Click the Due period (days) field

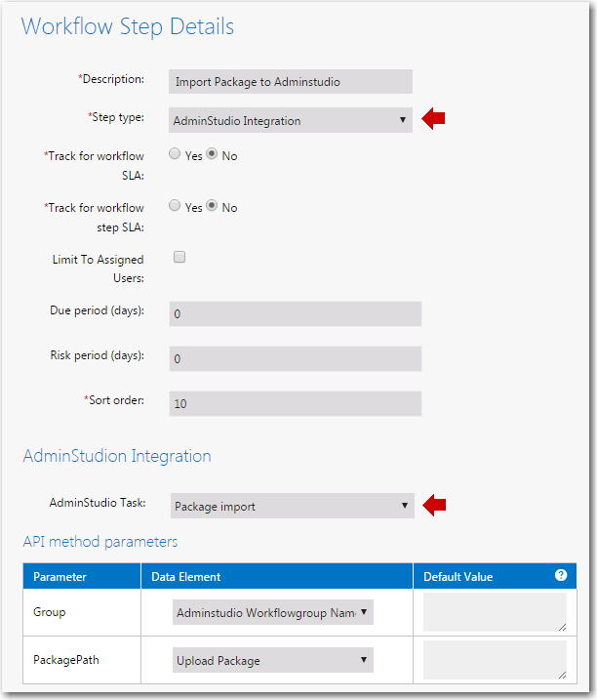click(296, 313)
